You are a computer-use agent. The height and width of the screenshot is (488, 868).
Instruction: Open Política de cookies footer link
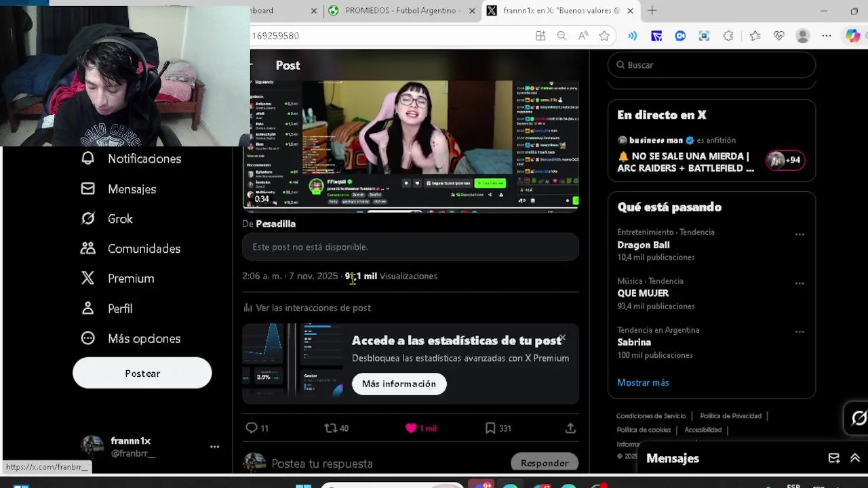(x=644, y=430)
